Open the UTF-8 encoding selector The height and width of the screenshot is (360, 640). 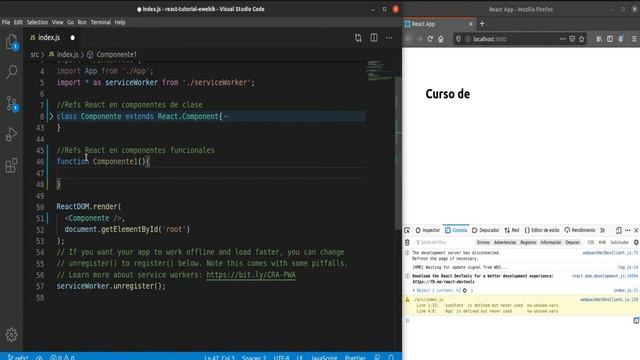click(x=281, y=357)
